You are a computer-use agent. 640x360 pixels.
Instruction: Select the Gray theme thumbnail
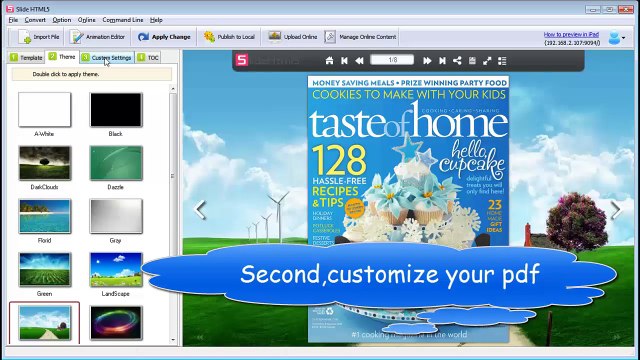point(116,216)
